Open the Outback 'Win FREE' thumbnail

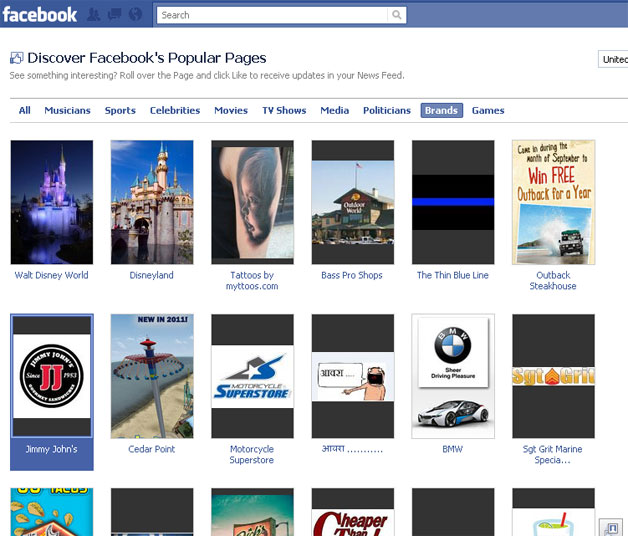click(553, 202)
